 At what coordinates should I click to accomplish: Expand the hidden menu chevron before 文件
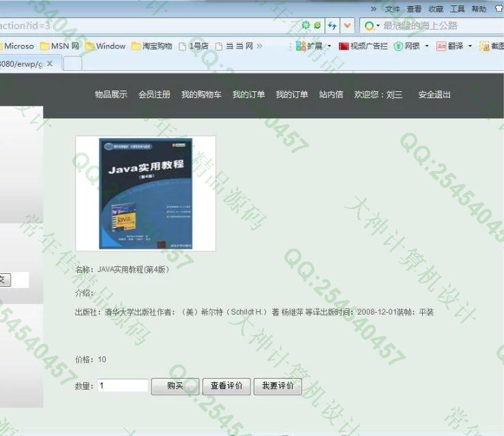tap(374, 9)
